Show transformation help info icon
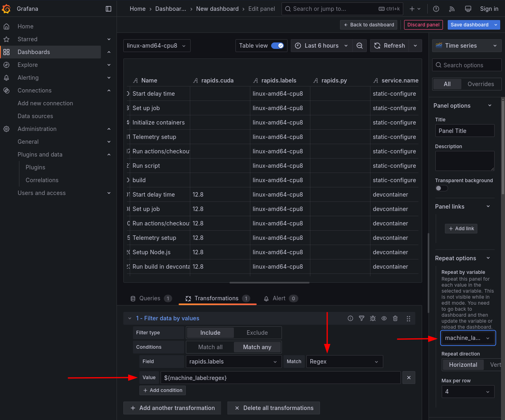This screenshot has width=505, height=420. pyautogui.click(x=350, y=318)
